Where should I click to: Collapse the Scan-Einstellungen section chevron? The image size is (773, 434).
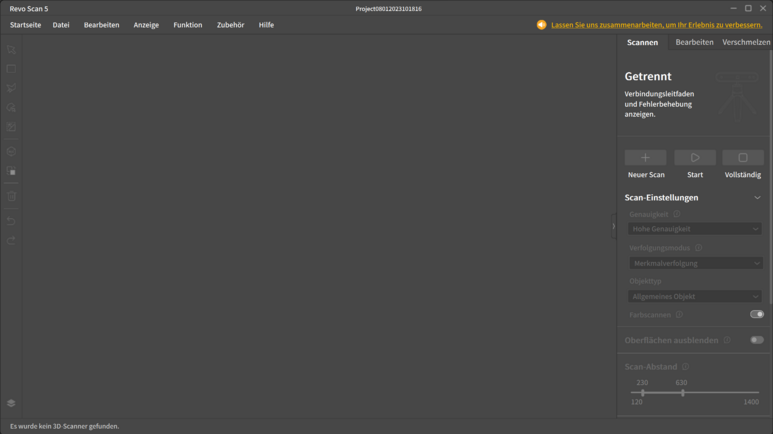coord(757,198)
